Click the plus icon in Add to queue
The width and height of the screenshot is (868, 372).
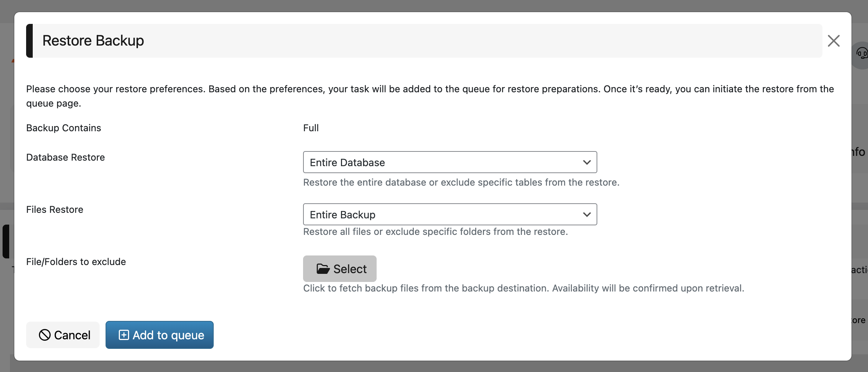124,335
